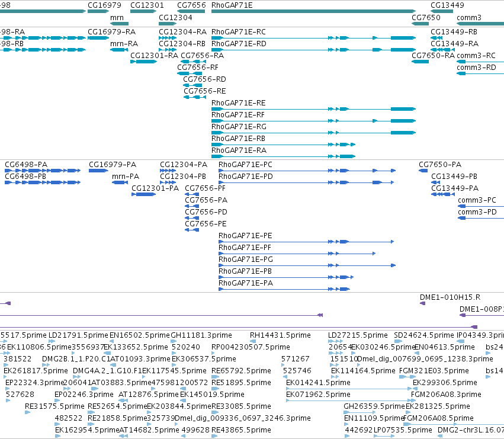Open the mrn-PA protein label
Image resolution: width=504 pixels, height=439 pixels.
click(x=126, y=177)
